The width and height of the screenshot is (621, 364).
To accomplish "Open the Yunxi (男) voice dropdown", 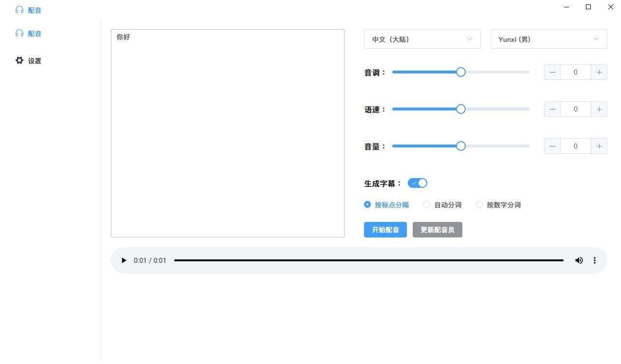I will pyautogui.click(x=548, y=39).
